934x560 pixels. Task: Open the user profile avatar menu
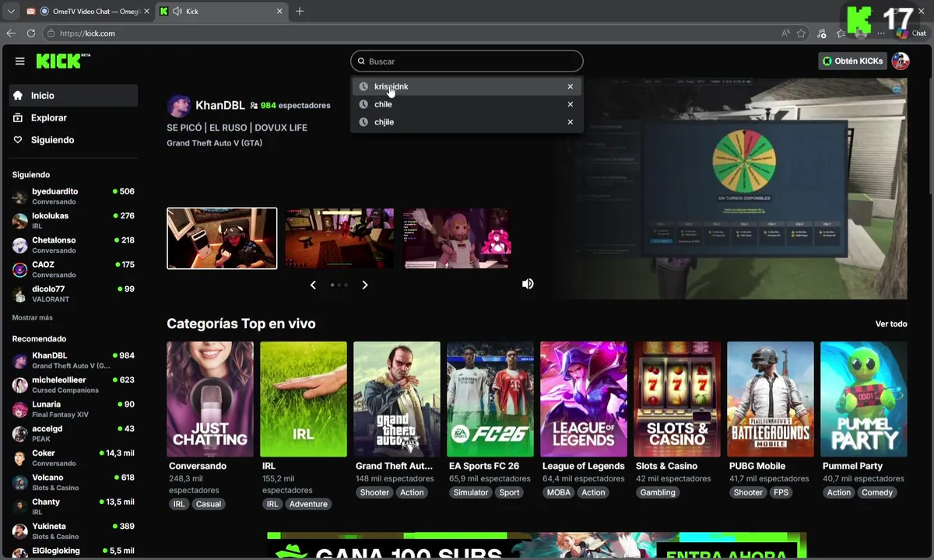click(x=901, y=61)
